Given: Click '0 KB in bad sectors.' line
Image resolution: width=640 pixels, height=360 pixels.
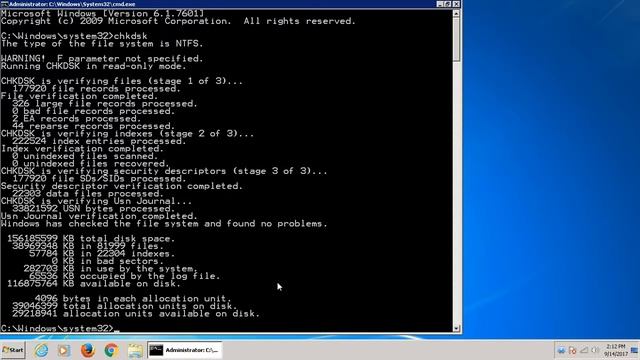Looking at the screenshot, I should pos(108,261).
